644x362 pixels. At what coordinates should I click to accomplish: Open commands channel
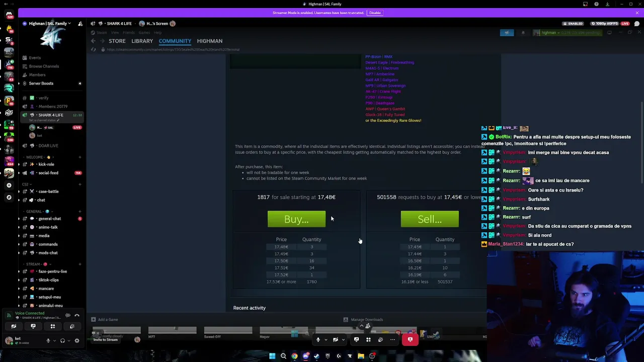[48, 244]
